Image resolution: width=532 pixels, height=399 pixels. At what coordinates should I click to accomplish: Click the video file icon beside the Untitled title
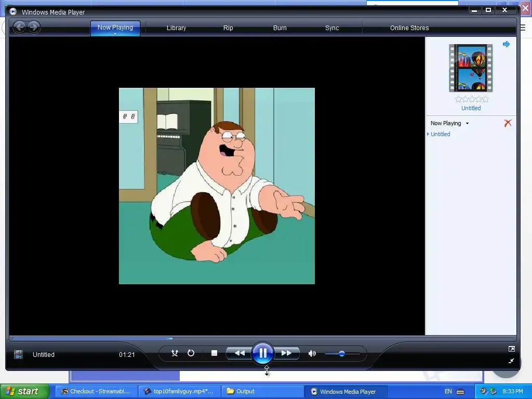pos(18,354)
